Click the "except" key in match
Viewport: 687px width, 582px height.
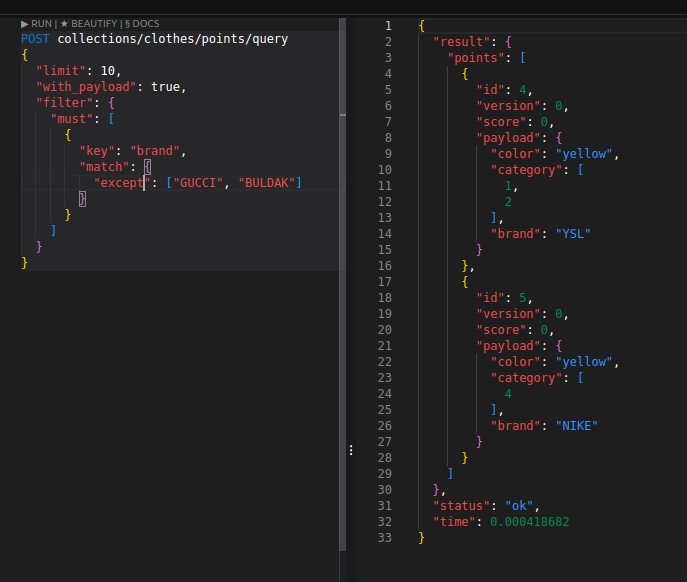[x=120, y=182]
